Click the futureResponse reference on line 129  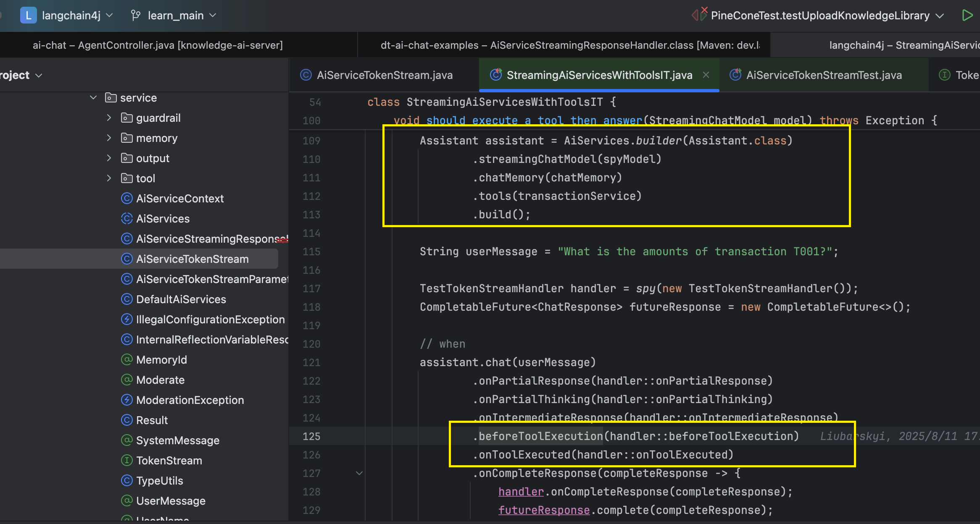pos(544,510)
